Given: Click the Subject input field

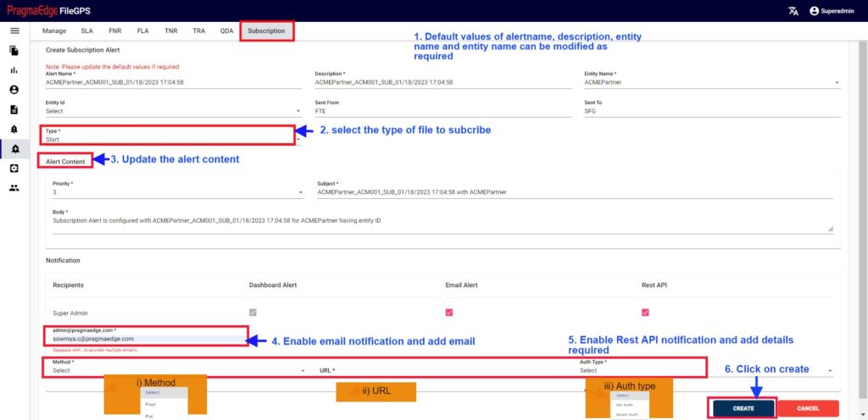Looking at the screenshot, I should tap(576, 192).
